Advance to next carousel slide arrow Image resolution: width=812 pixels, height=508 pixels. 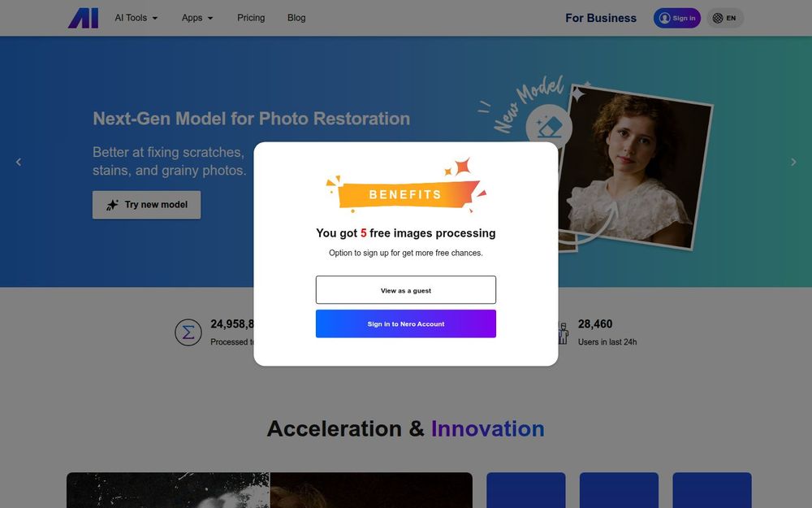tap(793, 163)
